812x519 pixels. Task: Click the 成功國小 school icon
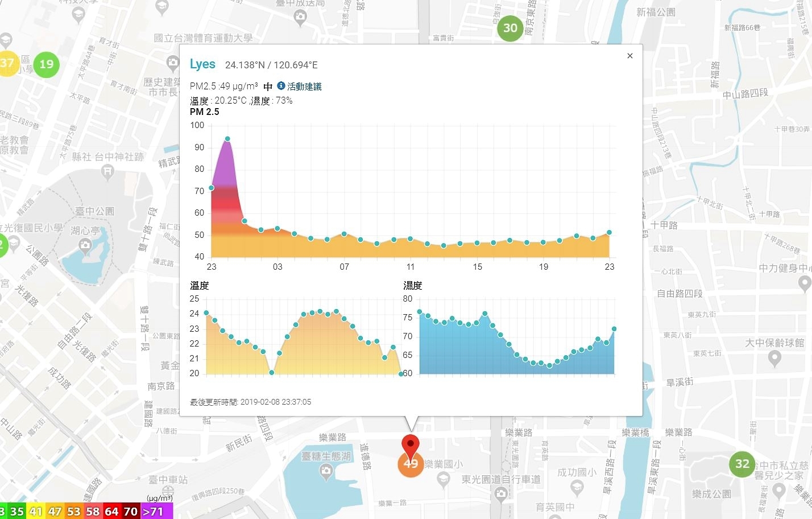[577, 487]
